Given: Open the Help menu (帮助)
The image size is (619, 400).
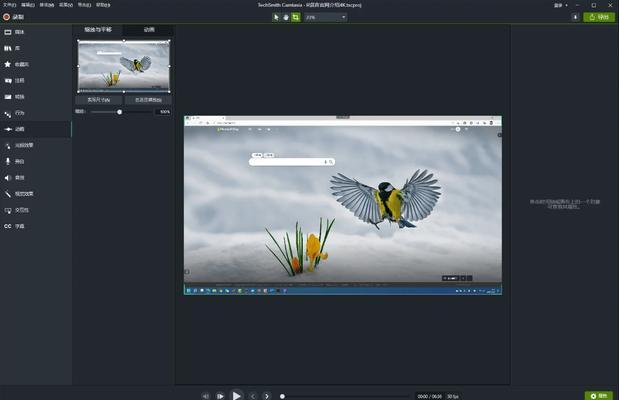Looking at the screenshot, I should click(103, 5).
